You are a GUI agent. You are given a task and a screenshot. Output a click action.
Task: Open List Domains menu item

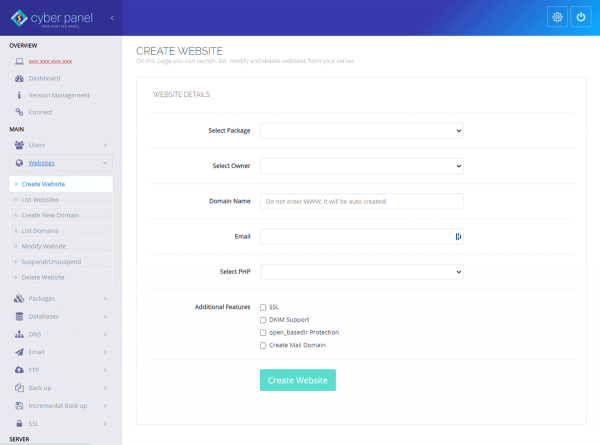click(x=61, y=231)
